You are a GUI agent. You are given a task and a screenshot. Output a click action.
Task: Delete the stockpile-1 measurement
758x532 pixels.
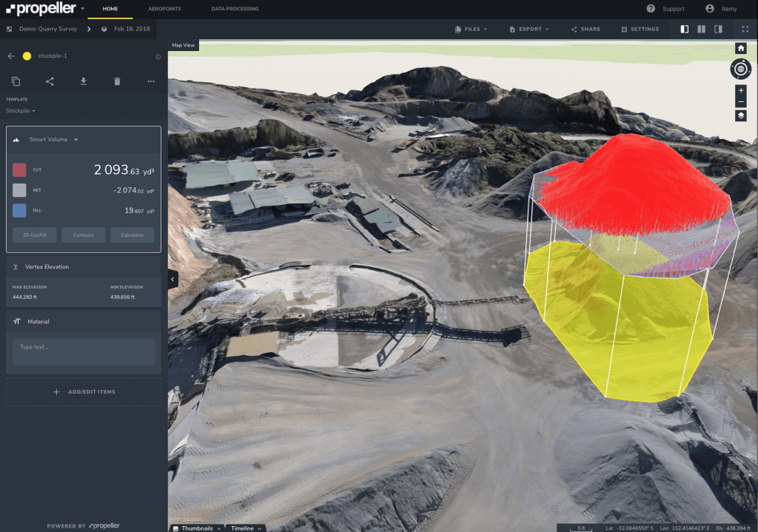tap(116, 81)
